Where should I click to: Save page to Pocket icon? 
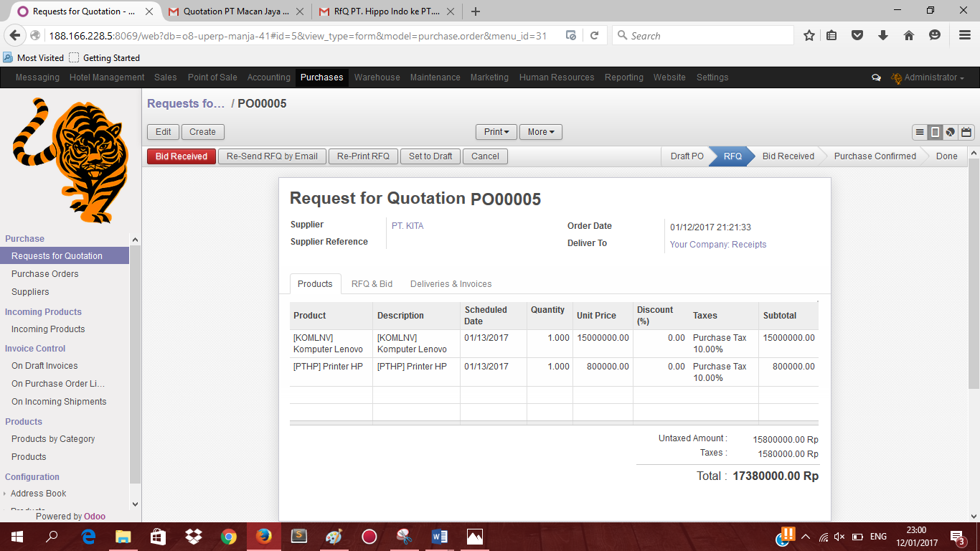pos(857,35)
